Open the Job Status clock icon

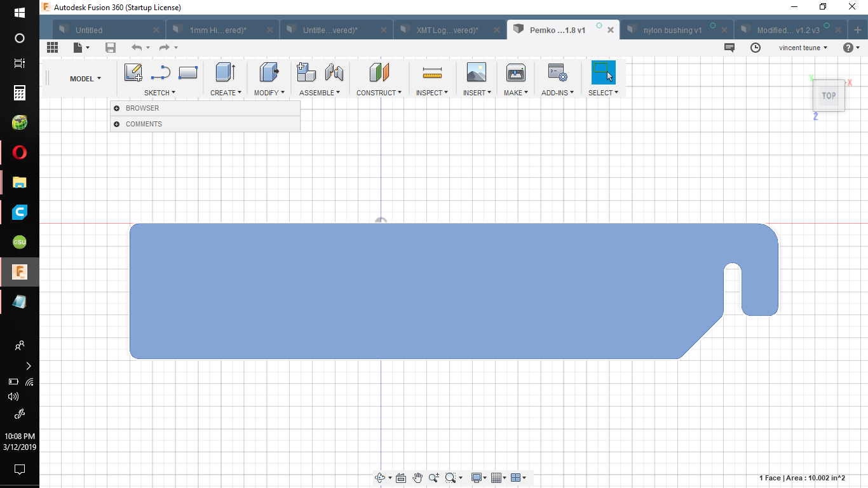point(756,48)
